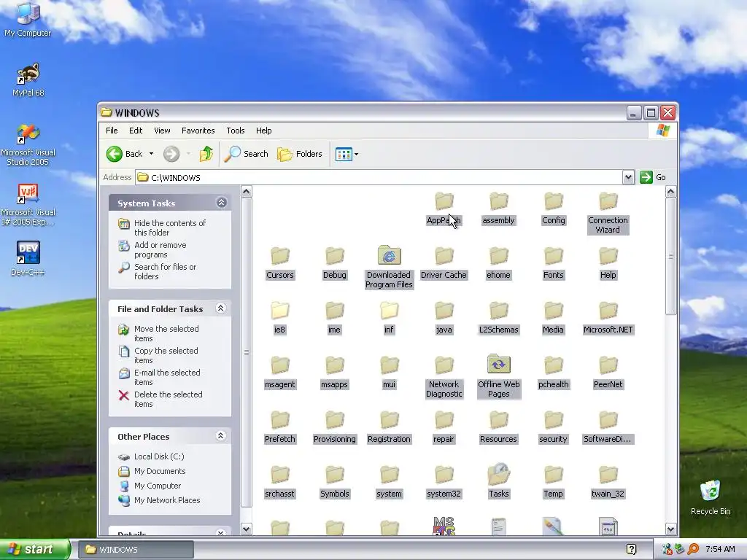Open the Favorites menu
Screen dimensions: 747x560
point(198,131)
